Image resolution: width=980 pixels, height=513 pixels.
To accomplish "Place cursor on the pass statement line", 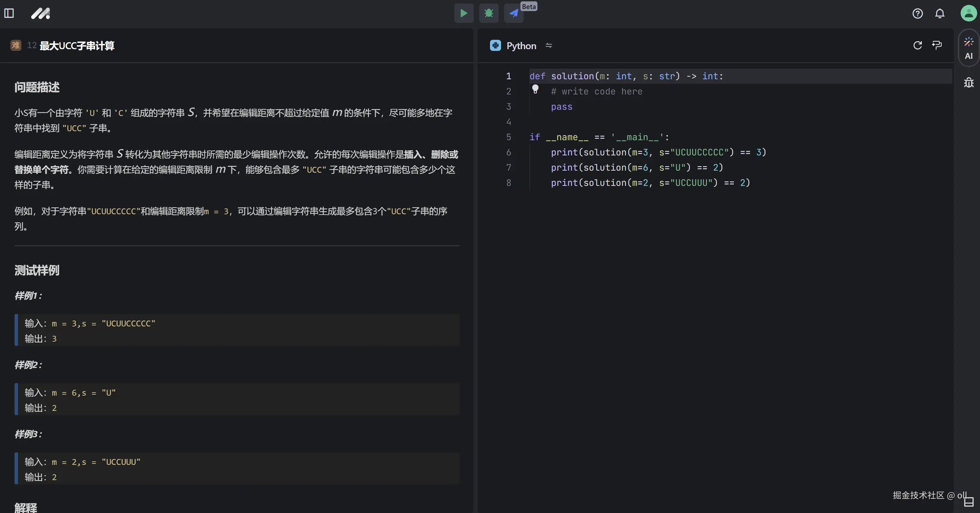I will coord(562,107).
